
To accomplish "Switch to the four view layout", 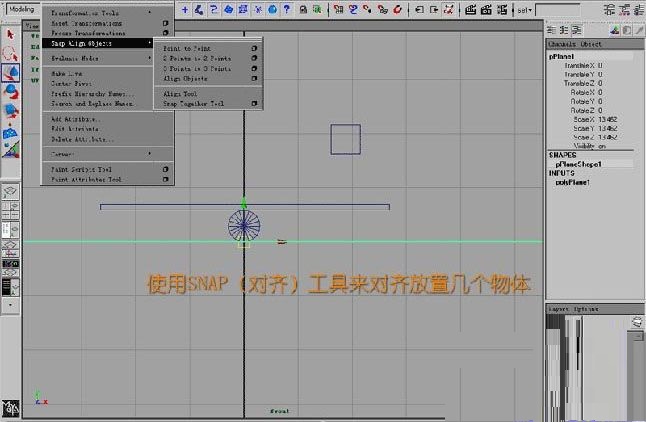I will (x=10, y=210).
